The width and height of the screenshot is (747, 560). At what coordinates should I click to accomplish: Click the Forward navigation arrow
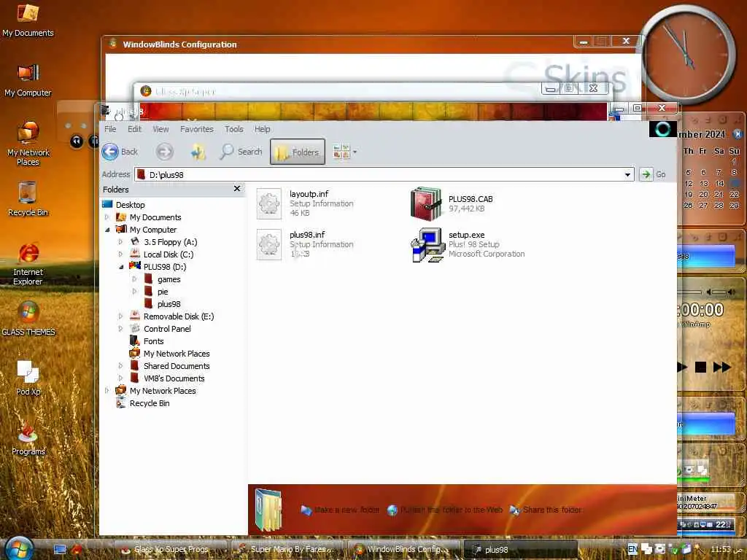click(164, 152)
